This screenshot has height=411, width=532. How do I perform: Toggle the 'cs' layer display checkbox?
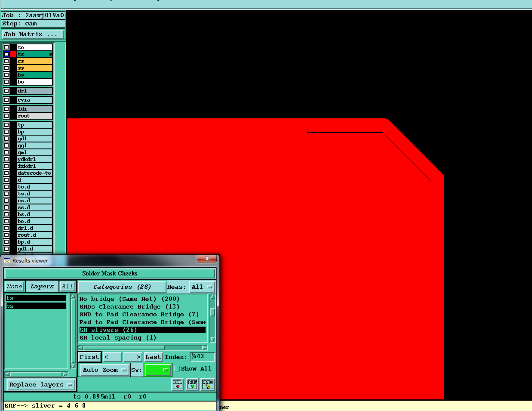click(6, 61)
